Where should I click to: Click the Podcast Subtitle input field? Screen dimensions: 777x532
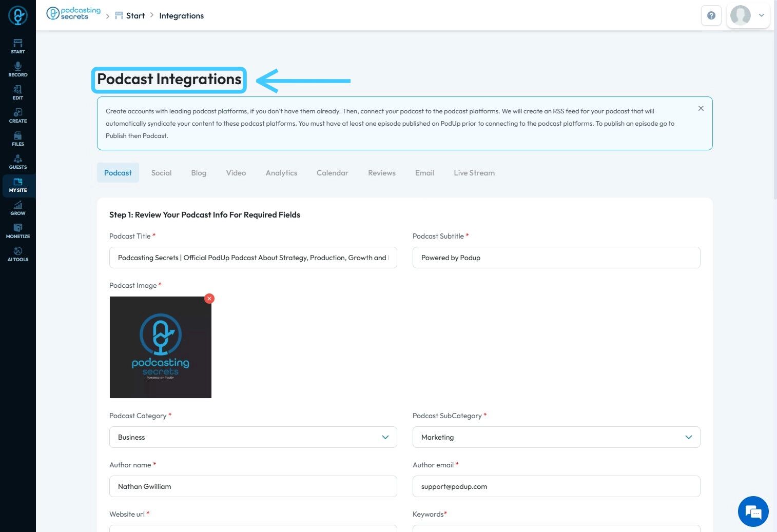(556, 258)
